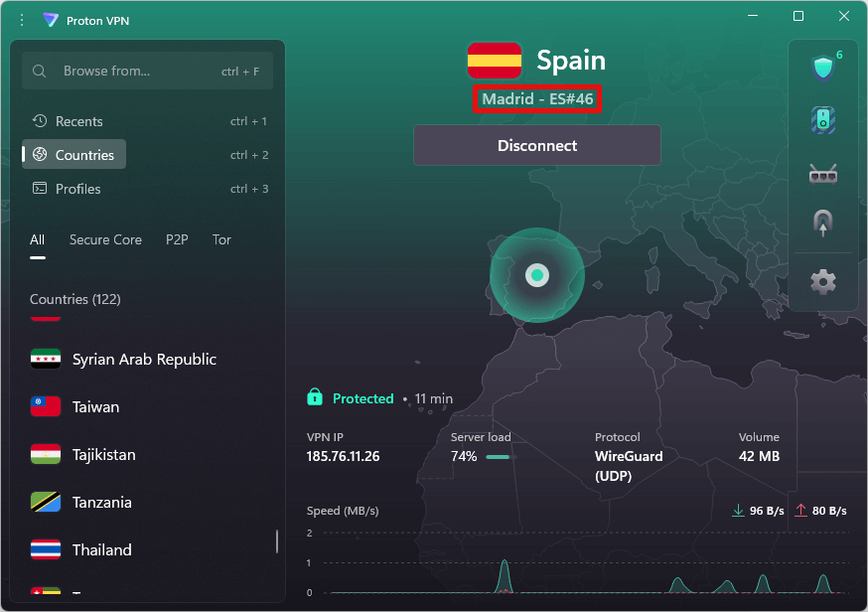Minimize the Proton VPN window
This screenshot has height=612, width=868.
click(x=753, y=16)
